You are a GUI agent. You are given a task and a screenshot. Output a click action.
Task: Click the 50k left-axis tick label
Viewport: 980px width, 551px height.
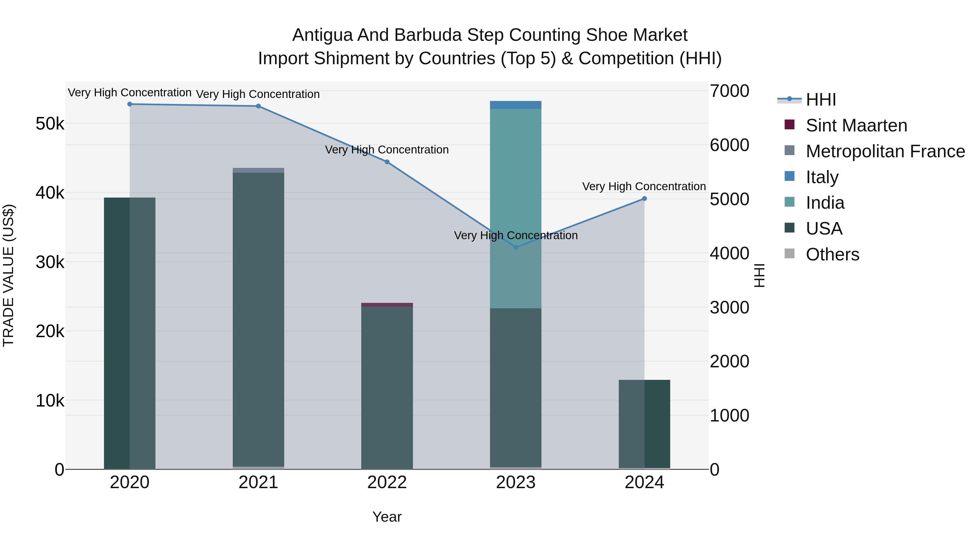pos(50,124)
